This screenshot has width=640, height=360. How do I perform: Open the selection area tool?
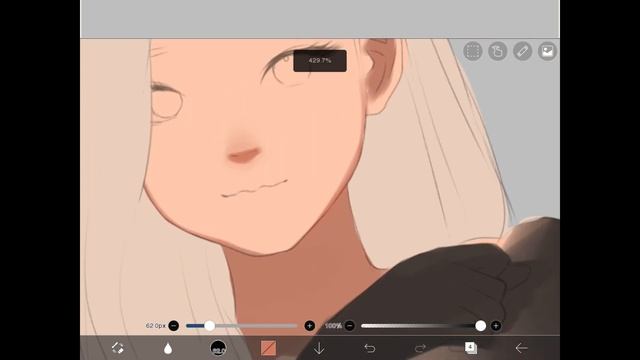[473, 51]
